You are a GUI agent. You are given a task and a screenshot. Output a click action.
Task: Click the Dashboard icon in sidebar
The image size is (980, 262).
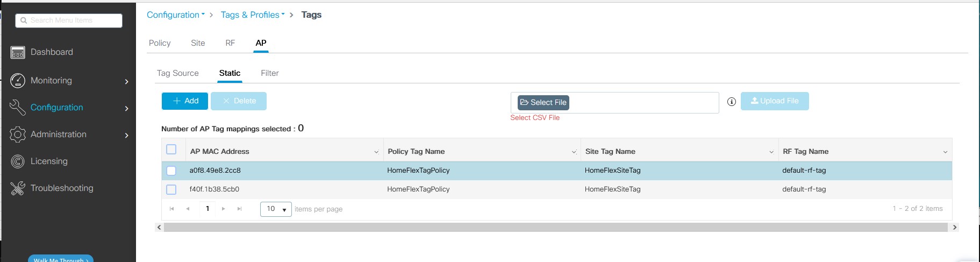point(18,52)
